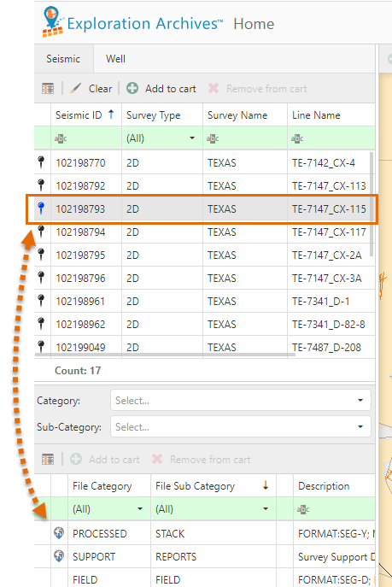Viewport: 392px width, 587px height.
Task: Open the Category select dropdown
Action: click(x=241, y=400)
